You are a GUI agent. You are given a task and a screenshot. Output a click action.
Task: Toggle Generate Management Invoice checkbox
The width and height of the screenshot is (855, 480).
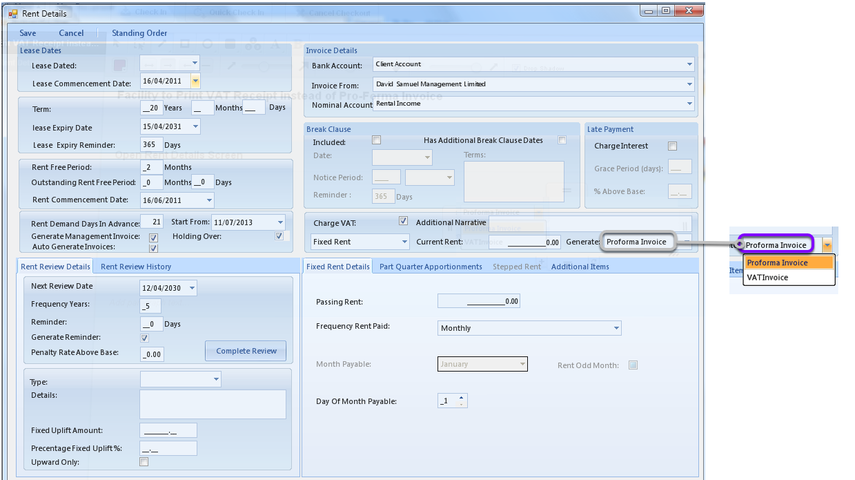153,237
